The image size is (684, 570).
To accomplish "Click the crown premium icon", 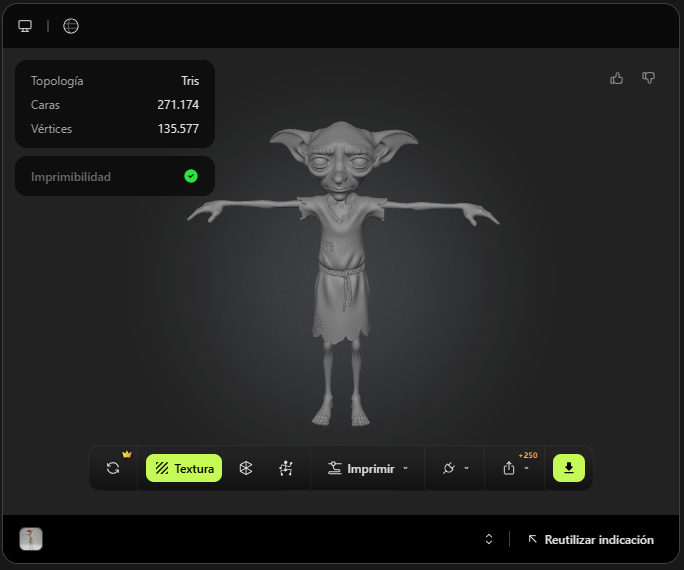I will [127, 454].
